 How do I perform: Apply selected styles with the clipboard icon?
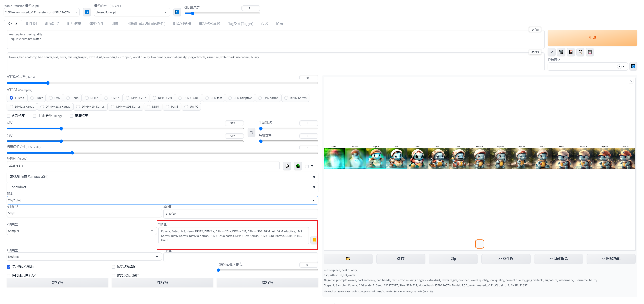point(580,52)
